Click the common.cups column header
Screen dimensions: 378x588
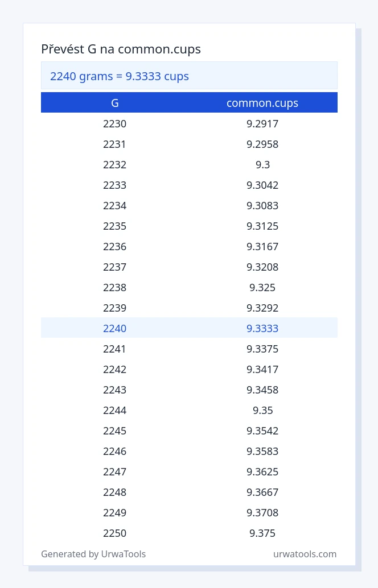262,103
